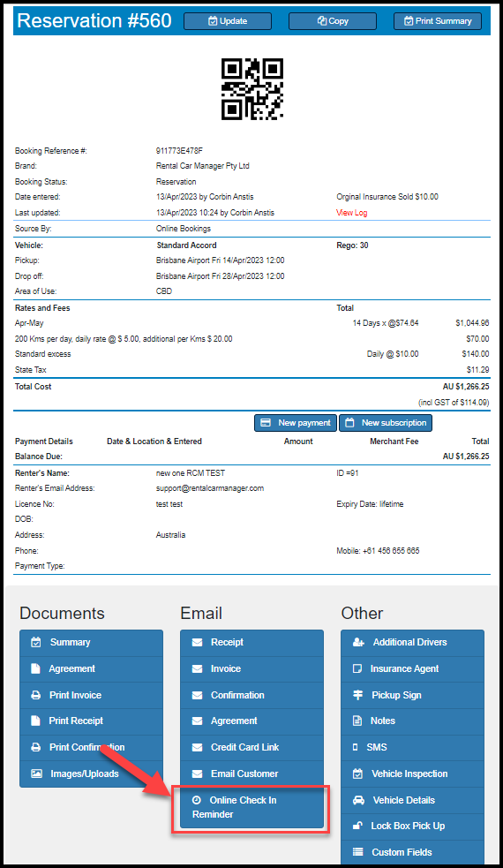
Task: Click the Update button
Action: click(x=228, y=21)
